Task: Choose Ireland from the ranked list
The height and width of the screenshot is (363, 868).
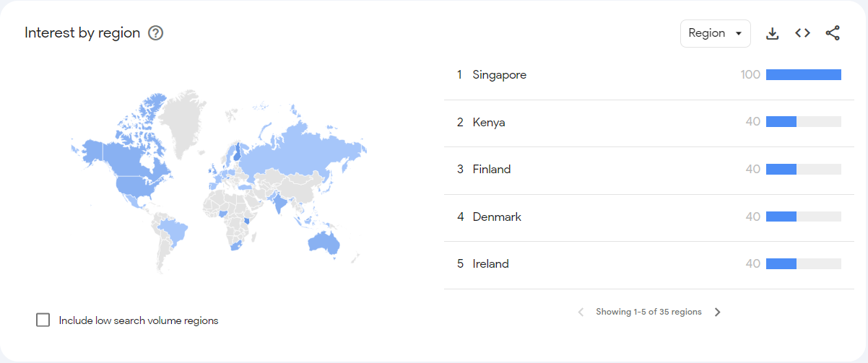Action: (490, 264)
